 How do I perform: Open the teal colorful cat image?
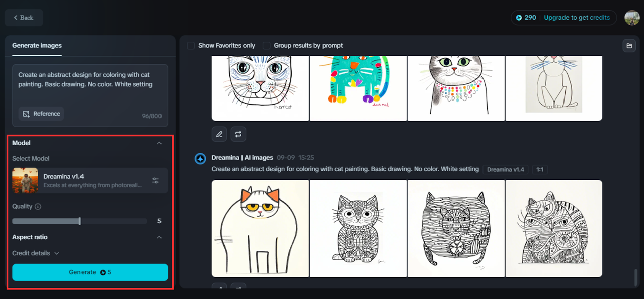358,88
